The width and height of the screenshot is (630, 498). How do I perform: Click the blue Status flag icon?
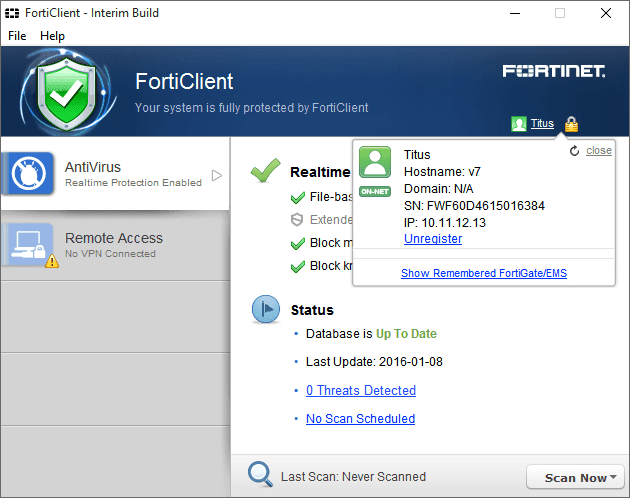tap(266, 309)
